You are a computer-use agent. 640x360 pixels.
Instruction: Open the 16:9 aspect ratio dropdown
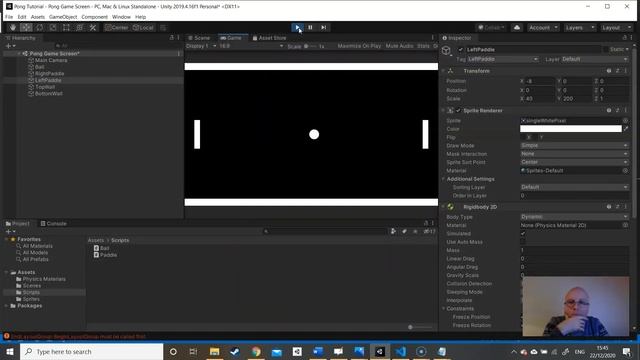point(251,46)
